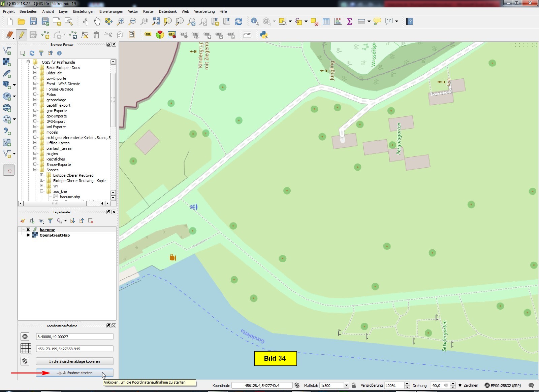Open the Verarbeitung menu
Screen dimensions: 539x392
click(204, 11)
